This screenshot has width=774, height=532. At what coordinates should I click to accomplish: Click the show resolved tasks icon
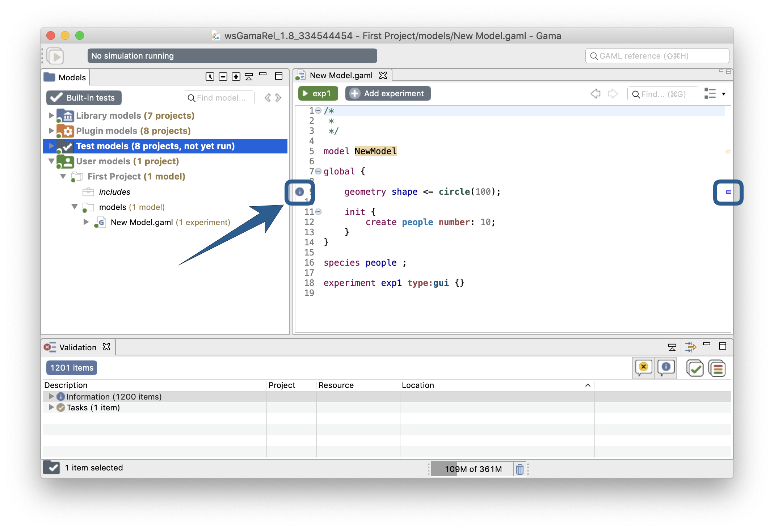click(x=696, y=368)
